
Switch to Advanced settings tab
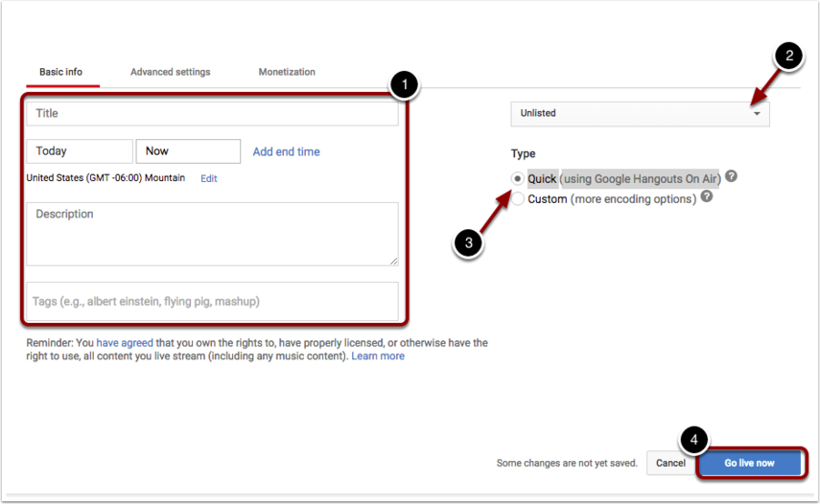point(170,72)
